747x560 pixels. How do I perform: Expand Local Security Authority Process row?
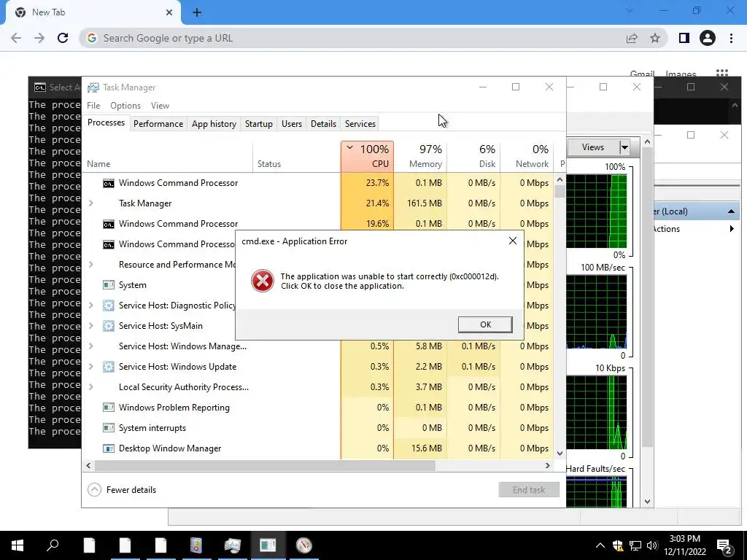click(x=91, y=387)
